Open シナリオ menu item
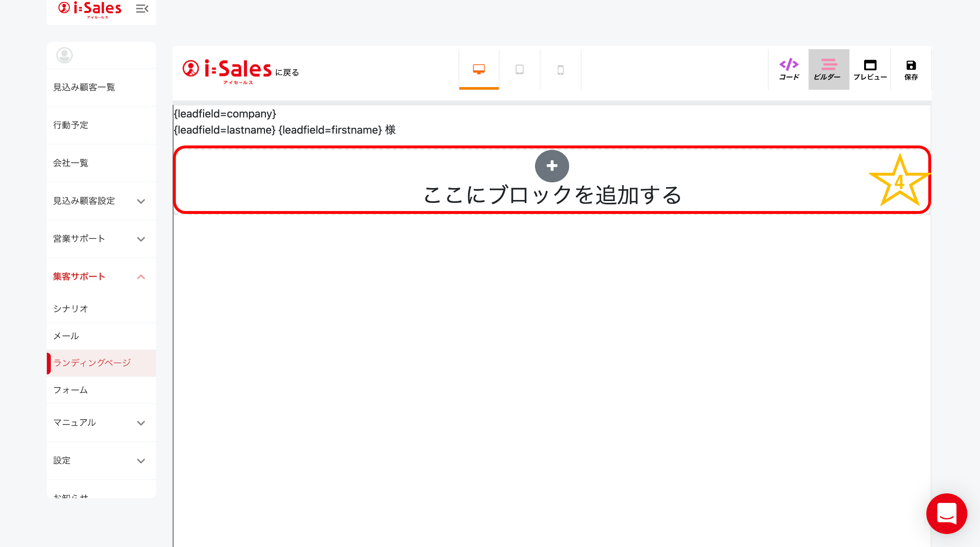The width and height of the screenshot is (980, 547). pos(71,309)
